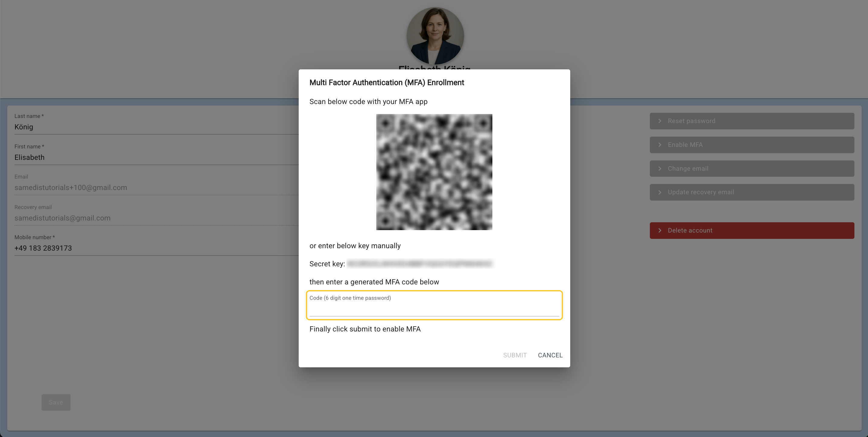Cancel the MFA enrollment dialog
The width and height of the screenshot is (868, 437).
click(x=550, y=355)
